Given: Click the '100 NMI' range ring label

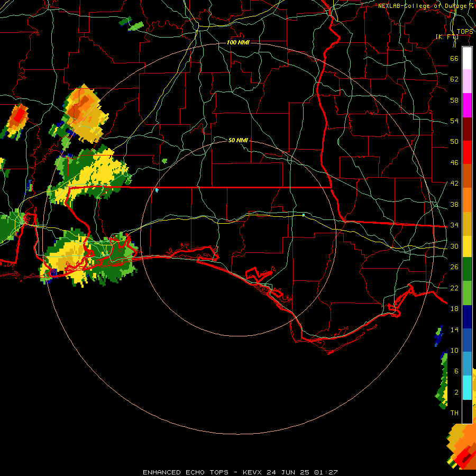Looking at the screenshot, I should click(238, 42).
